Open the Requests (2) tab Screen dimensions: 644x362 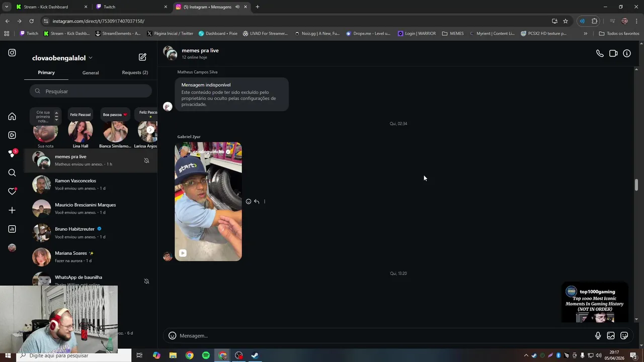135,72
